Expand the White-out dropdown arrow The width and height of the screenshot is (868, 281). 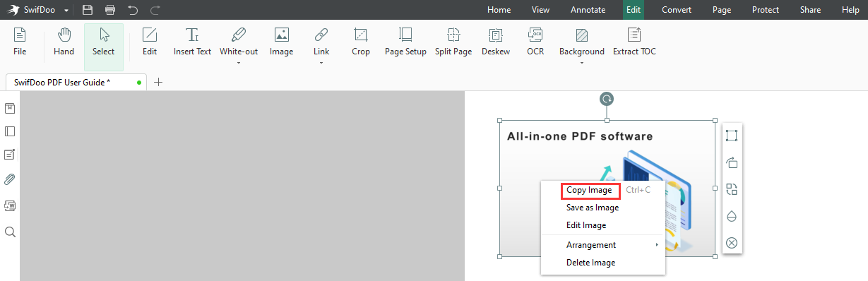[239, 63]
